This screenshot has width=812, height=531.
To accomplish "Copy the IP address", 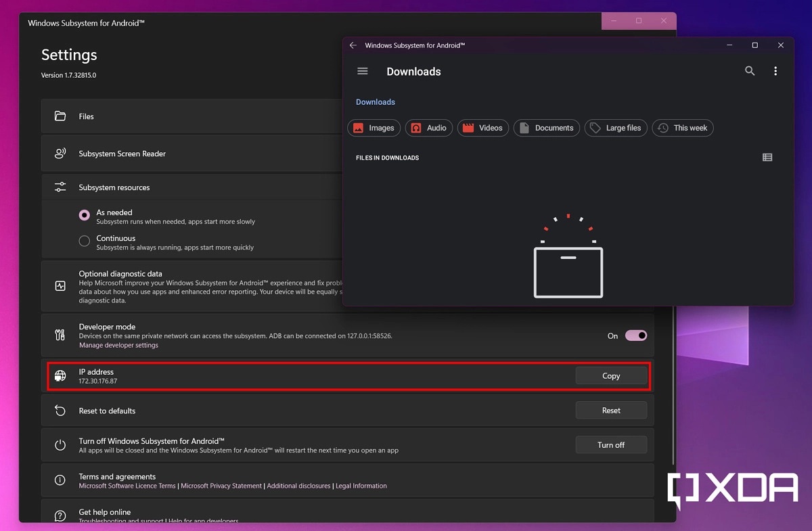I will pyautogui.click(x=610, y=376).
